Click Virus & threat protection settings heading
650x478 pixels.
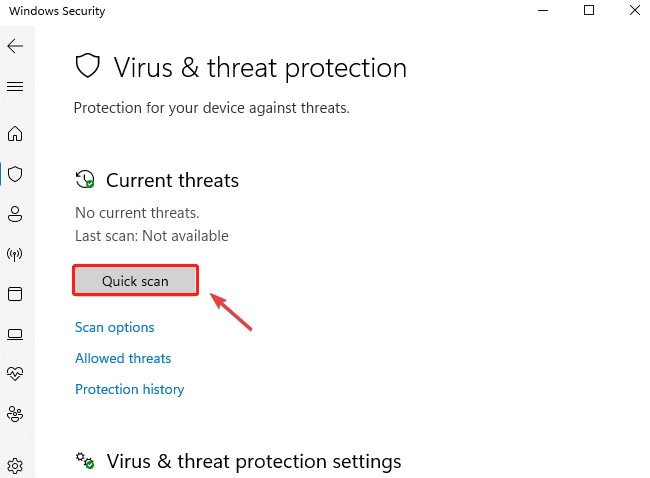pyautogui.click(x=254, y=461)
